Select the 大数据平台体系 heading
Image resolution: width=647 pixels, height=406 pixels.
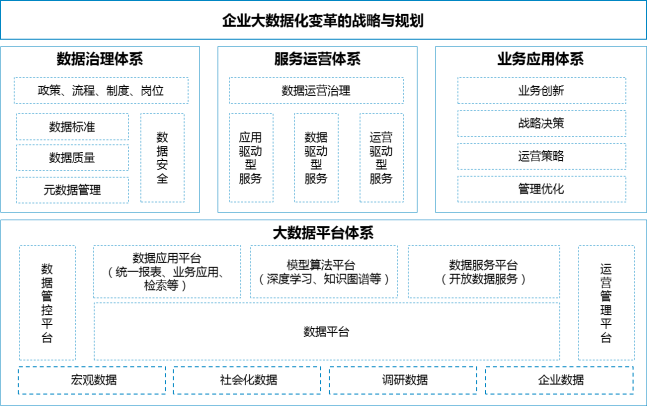click(323, 233)
